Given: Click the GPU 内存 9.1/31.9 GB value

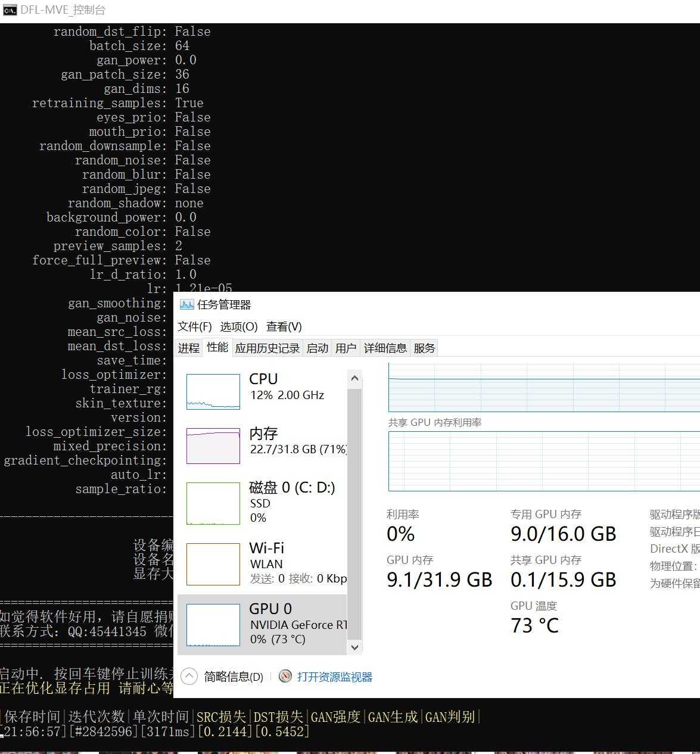Looking at the screenshot, I should click(440, 580).
